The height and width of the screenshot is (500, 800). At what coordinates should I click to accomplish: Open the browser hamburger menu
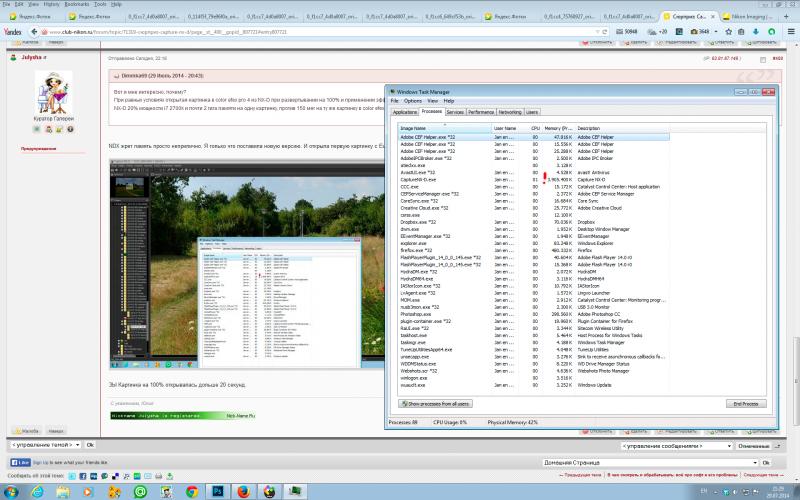pos(791,32)
